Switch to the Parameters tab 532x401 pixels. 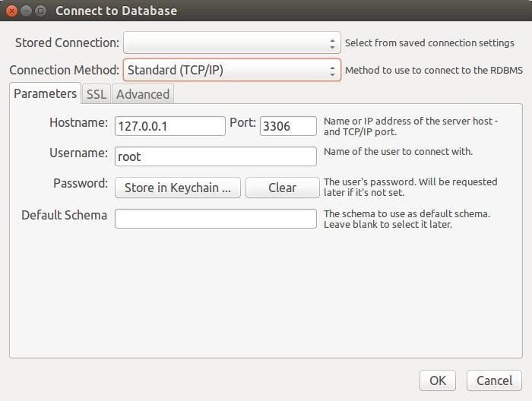click(45, 93)
